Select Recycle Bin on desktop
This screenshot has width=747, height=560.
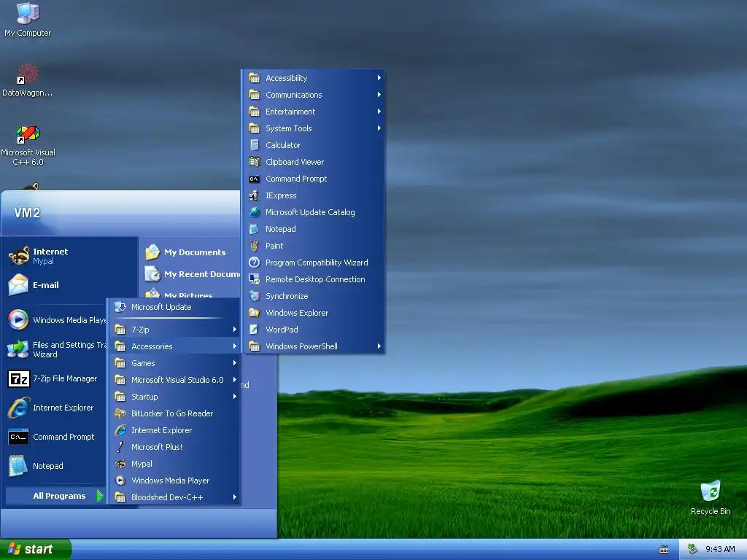click(711, 498)
